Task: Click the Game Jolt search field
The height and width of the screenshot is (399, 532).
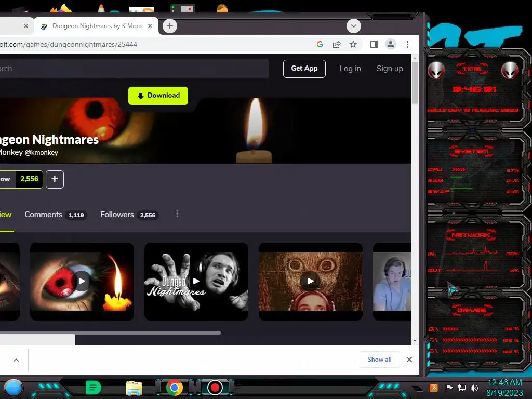Action: 135,69
